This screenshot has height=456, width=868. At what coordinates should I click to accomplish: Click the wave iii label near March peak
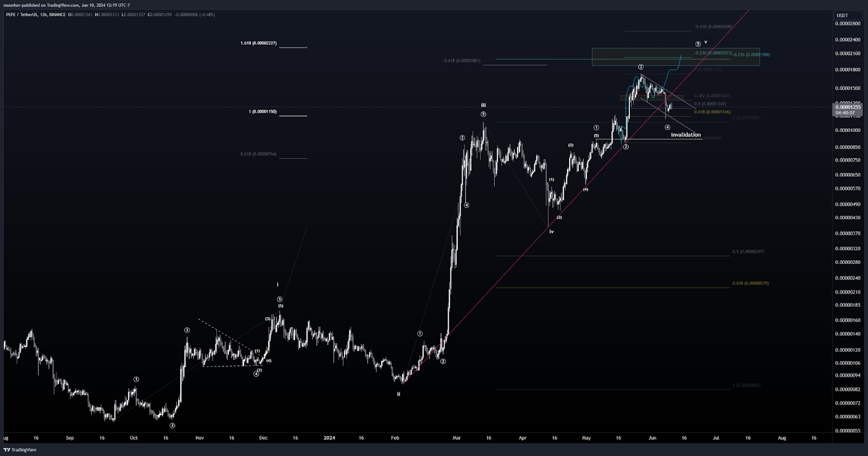pos(483,105)
